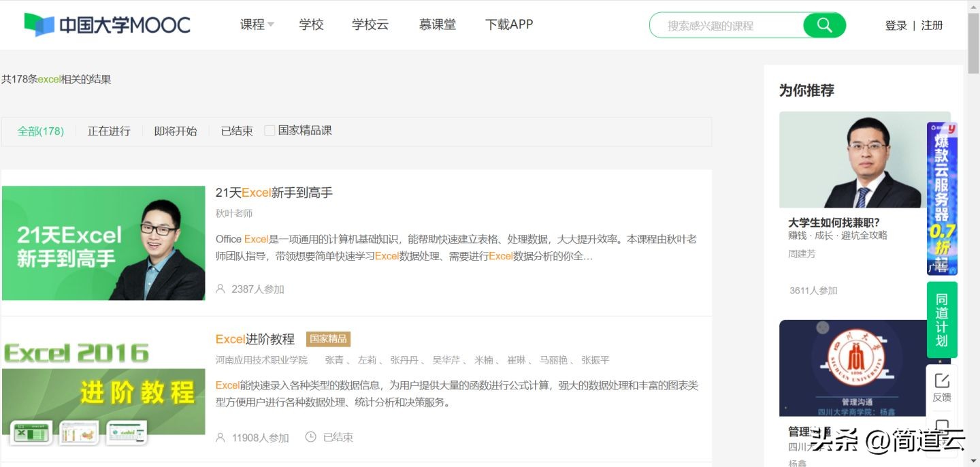Image resolution: width=980 pixels, height=467 pixels.
Task: Click teacher name 马丽艳
Action: pyautogui.click(x=553, y=359)
